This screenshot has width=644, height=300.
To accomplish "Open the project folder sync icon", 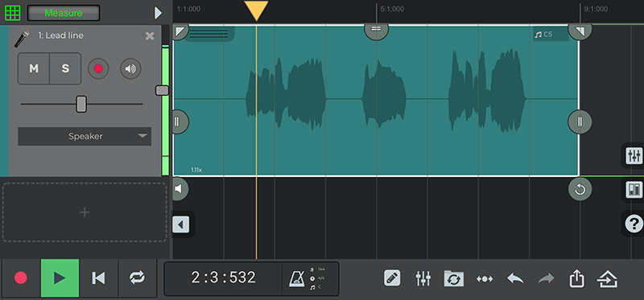I will pos(454,278).
